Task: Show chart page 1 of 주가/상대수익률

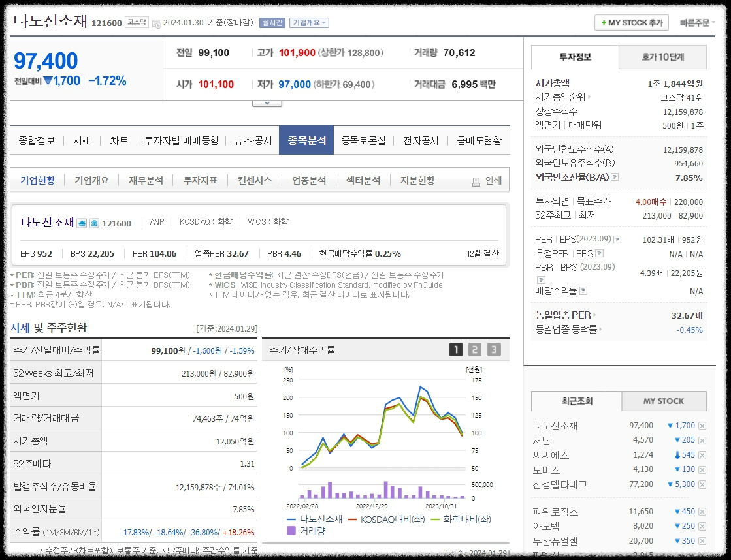Action: tap(455, 349)
